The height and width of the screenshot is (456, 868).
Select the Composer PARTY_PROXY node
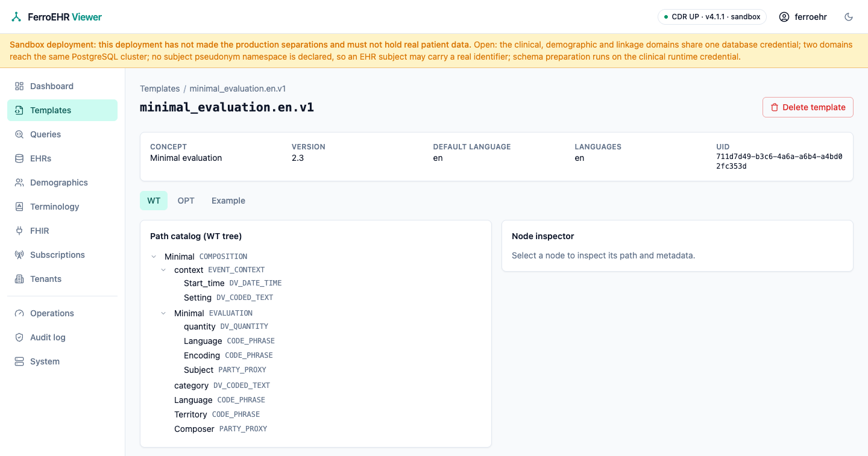[221, 429]
